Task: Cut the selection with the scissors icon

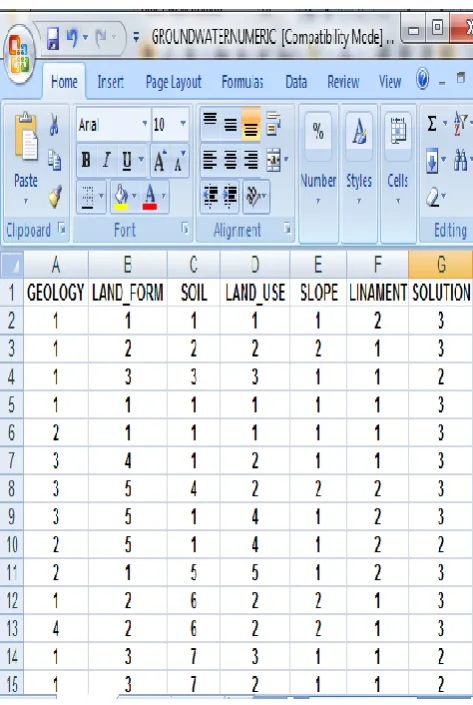Action: pyautogui.click(x=54, y=125)
